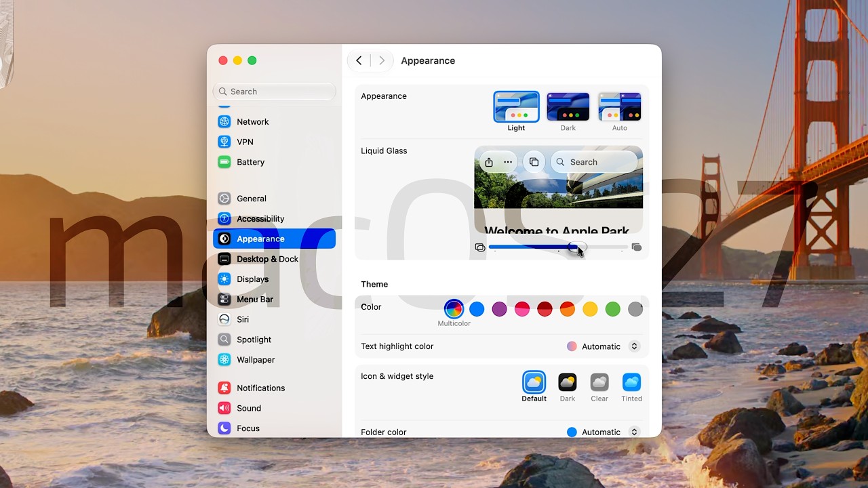Select Battery in the sidebar
This screenshot has height=488, width=868.
coord(274,162)
